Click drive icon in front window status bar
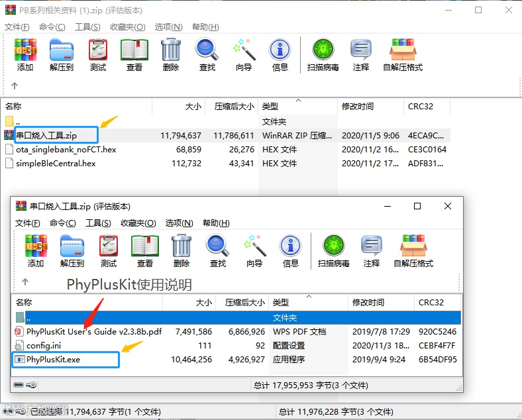 pyautogui.click(x=19, y=385)
